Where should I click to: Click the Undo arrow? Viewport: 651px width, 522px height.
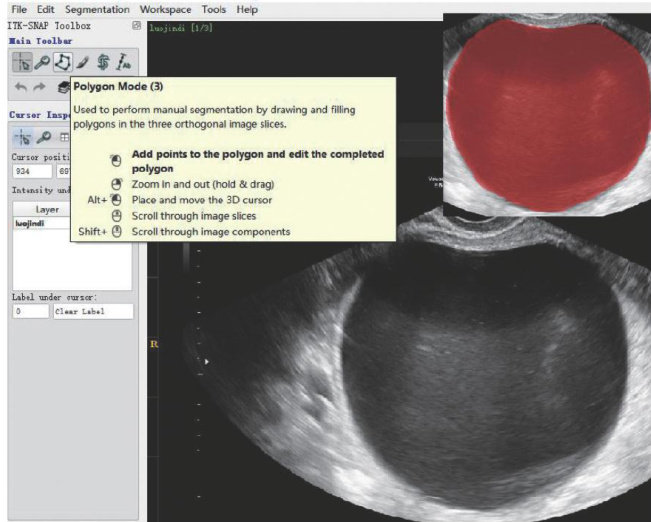pos(21,87)
